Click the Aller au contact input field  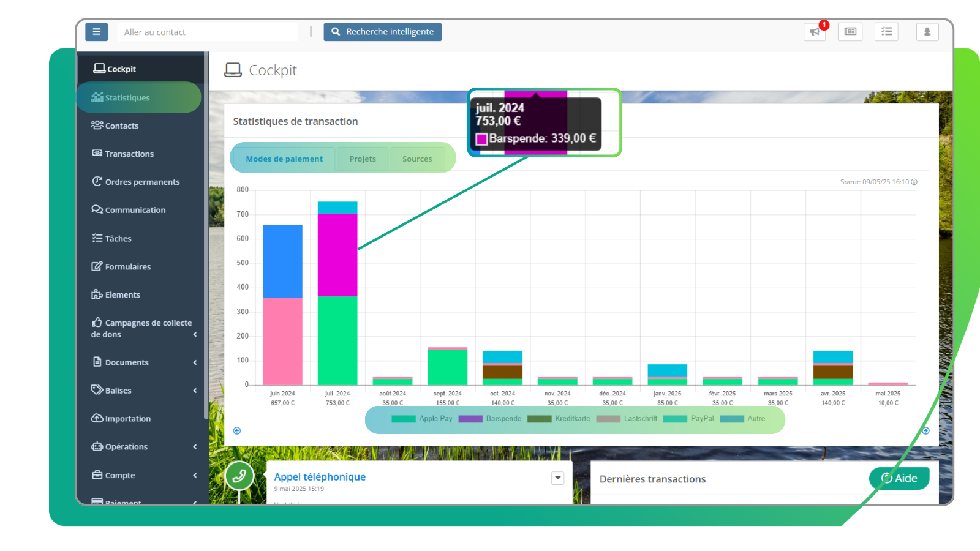point(207,32)
